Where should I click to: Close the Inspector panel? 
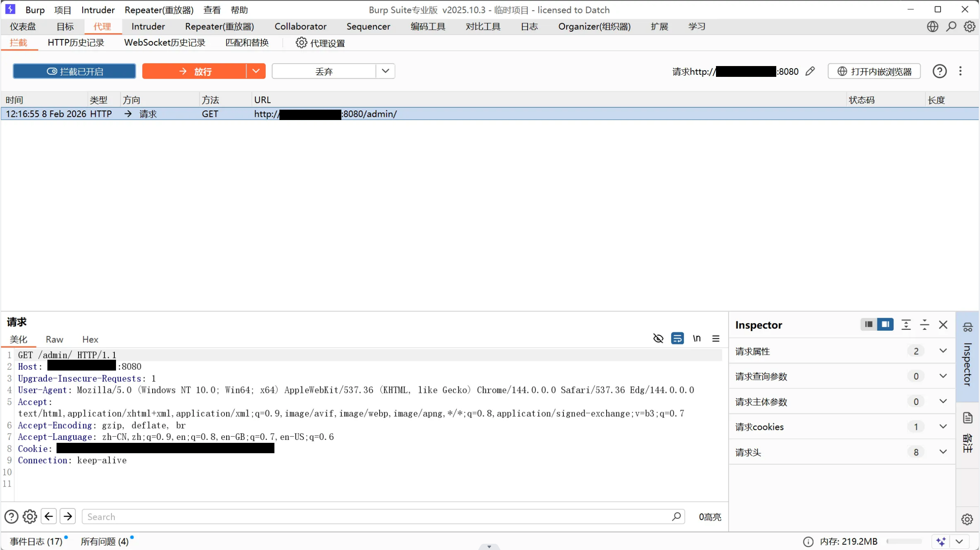point(943,325)
